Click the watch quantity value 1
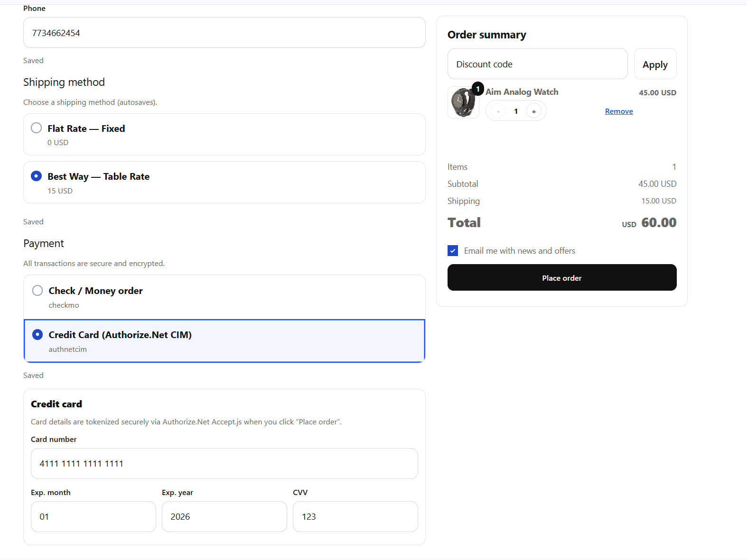The height and width of the screenshot is (560, 747). [516, 111]
